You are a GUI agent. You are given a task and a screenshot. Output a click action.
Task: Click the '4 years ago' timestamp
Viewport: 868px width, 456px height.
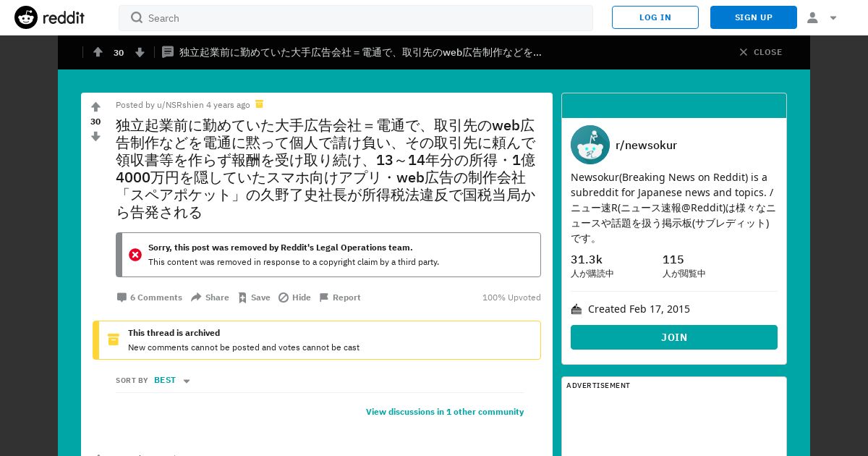[x=228, y=105]
